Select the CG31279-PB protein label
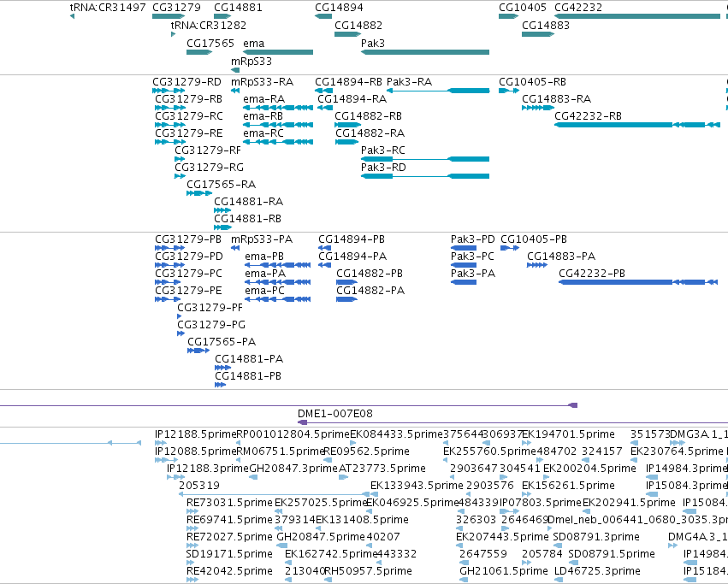 (x=188, y=239)
